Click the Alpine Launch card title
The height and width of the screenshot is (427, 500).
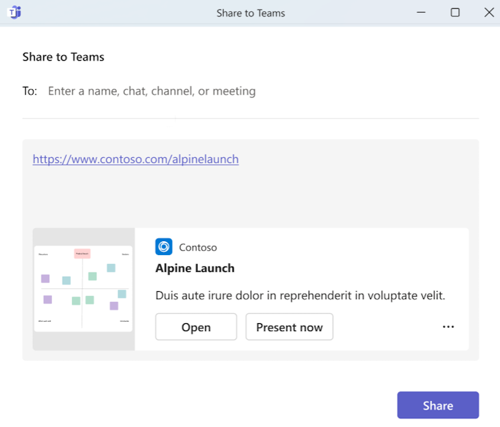(x=195, y=268)
